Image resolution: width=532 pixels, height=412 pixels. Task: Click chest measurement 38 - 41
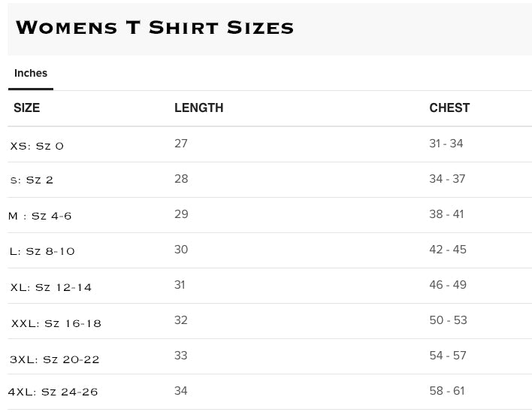point(446,214)
